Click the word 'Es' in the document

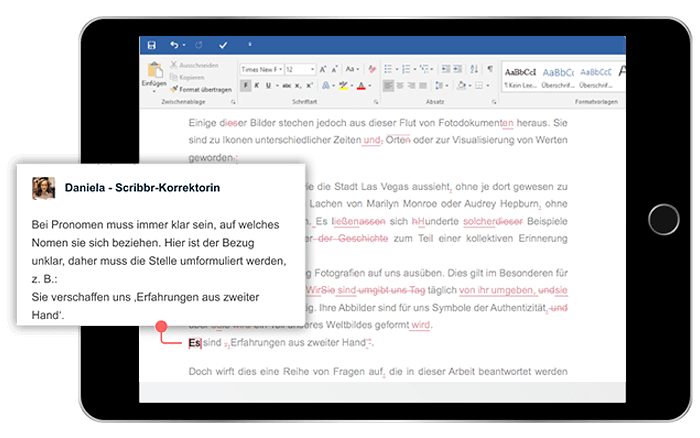click(194, 343)
